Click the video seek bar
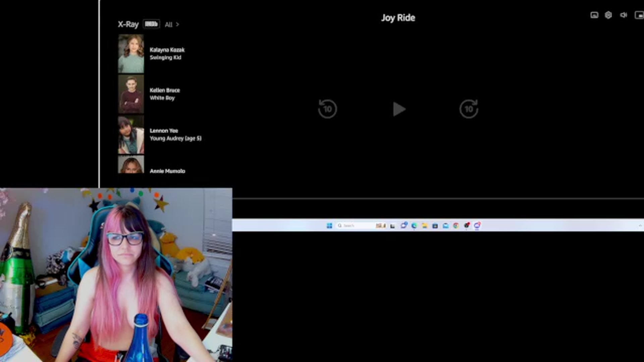Viewport: 644px width, 362px height. (438, 199)
